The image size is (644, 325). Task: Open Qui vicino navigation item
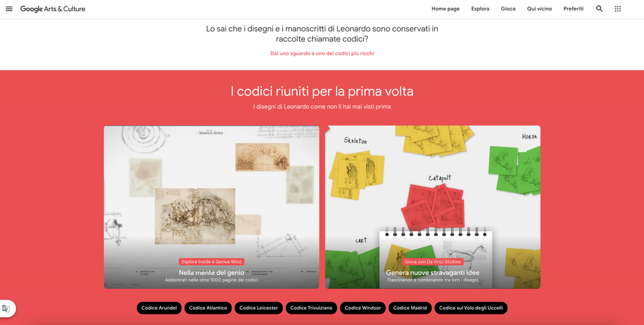coord(540,9)
